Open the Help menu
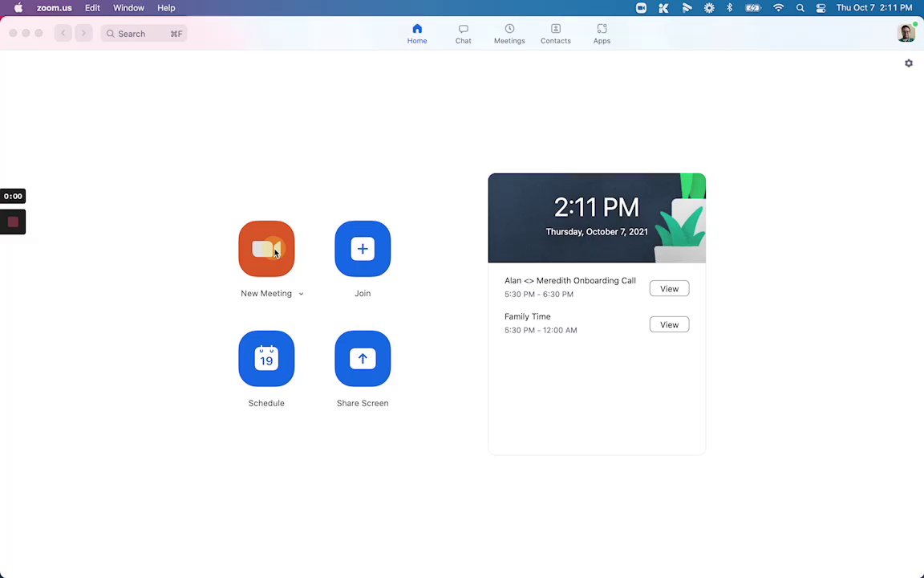924x578 pixels. click(166, 8)
